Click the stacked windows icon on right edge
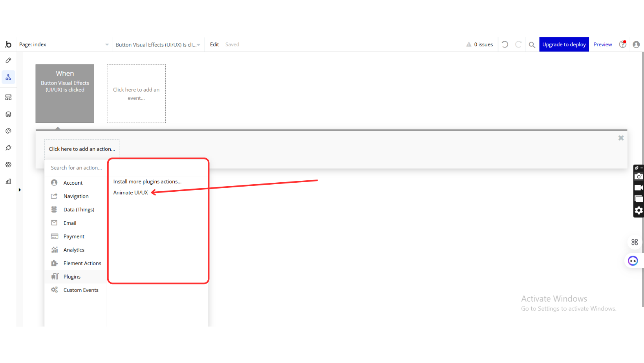Screen dimensions: 644x363 coord(639,199)
